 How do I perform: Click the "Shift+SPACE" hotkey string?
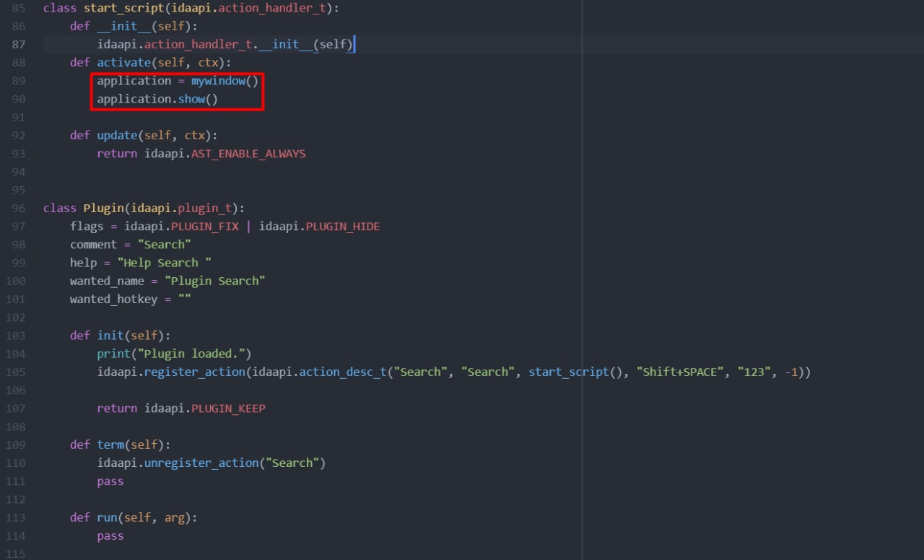[680, 372]
